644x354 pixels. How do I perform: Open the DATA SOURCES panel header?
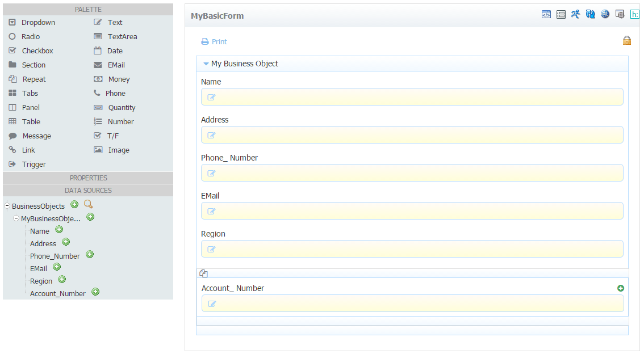pyautogui.click(x=88, y=190)
